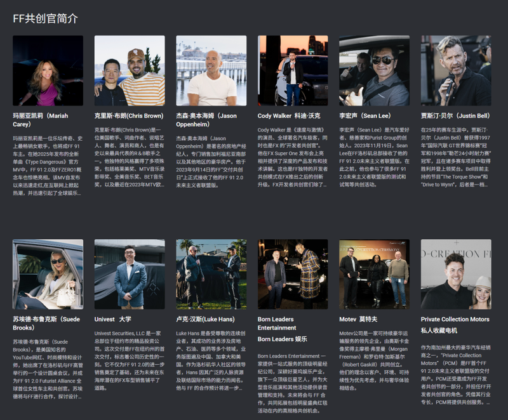Image resolution: width=508 pixels, height=420 pixels.
Task: Click the Univest photo thumbnail
Action: 130,274
